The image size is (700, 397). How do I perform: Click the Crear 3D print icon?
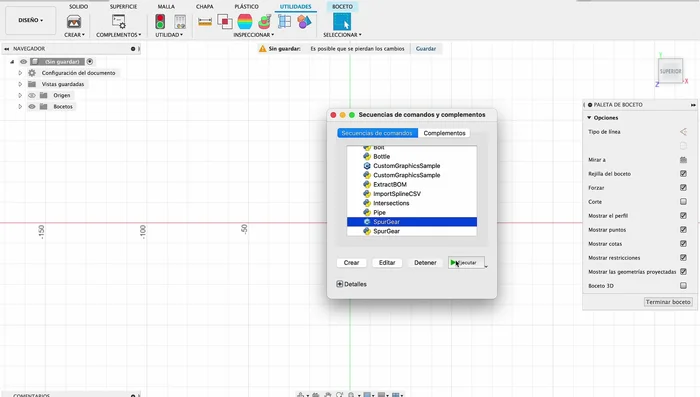coord(74,21)
